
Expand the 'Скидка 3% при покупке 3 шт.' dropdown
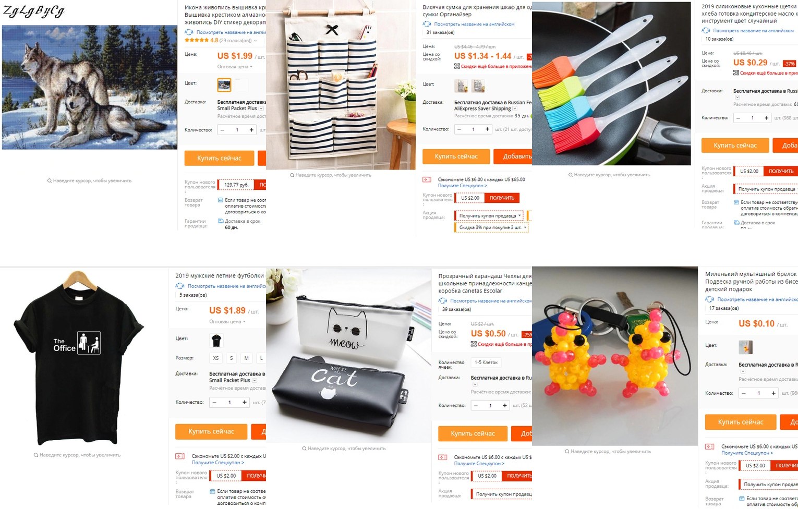(492, 228)
